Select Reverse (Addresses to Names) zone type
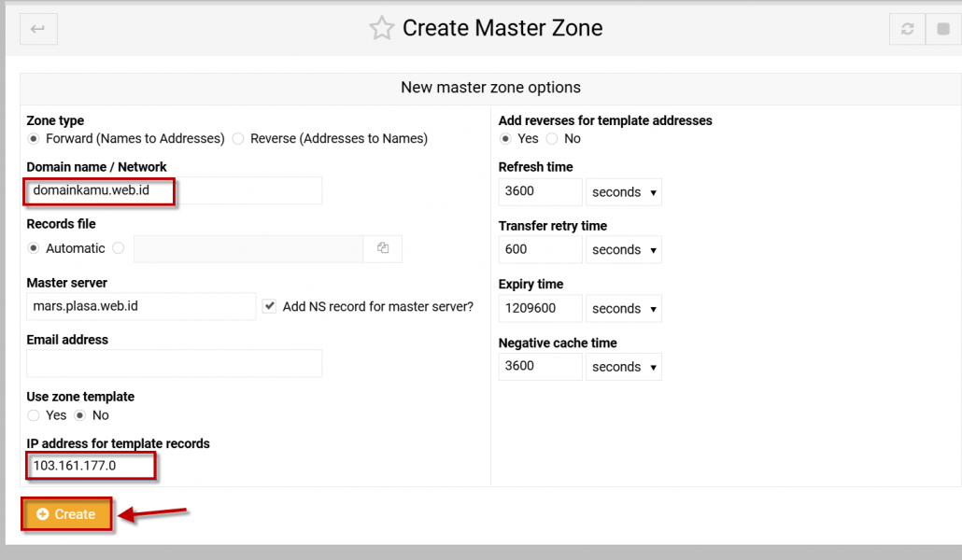962x560 pixels. click(239, 139)
